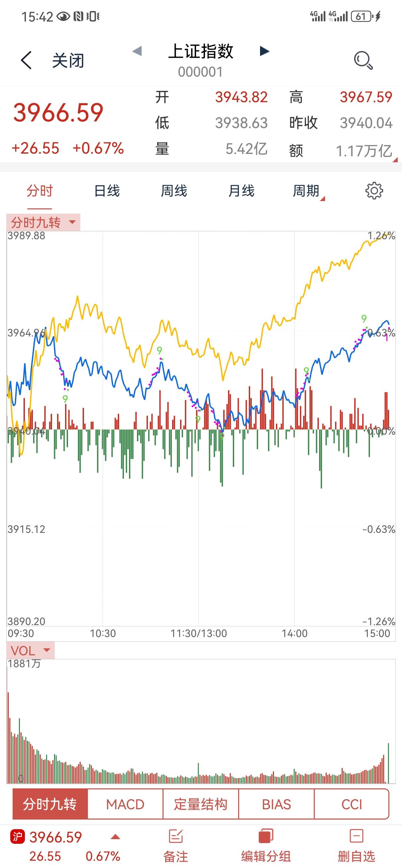The image size is (402, 868).
Task: Go to next stock with right triangle
Action: click(x=265, y=51)
